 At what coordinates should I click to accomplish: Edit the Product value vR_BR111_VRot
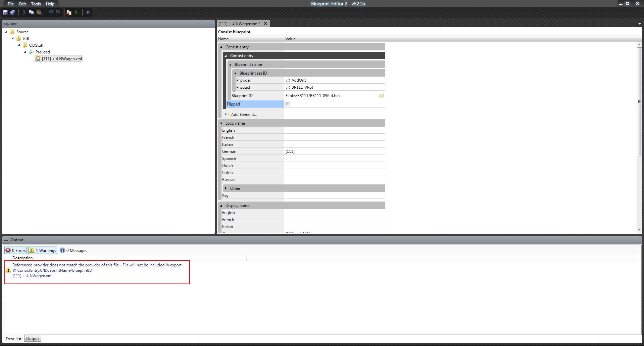tap(334, 87)
